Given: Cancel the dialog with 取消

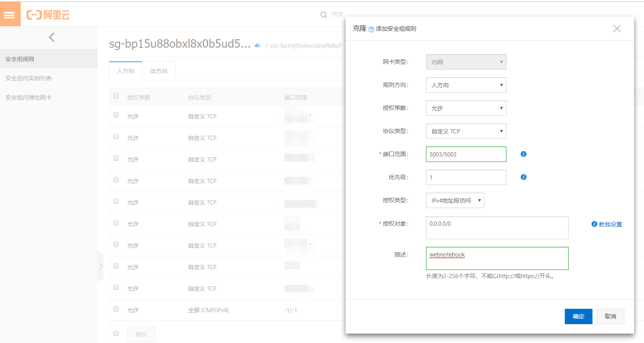Looking at the screenshot, I should point(611,316).
